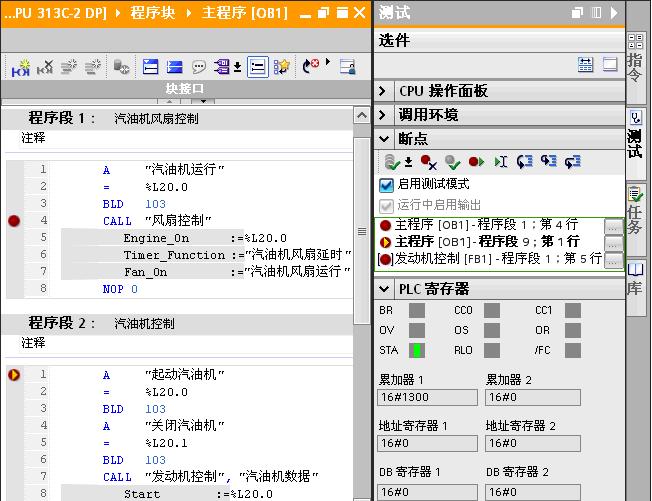Click the run-to-cursor icon
This screenshot has height=501, width=652.
pos(501,162)
